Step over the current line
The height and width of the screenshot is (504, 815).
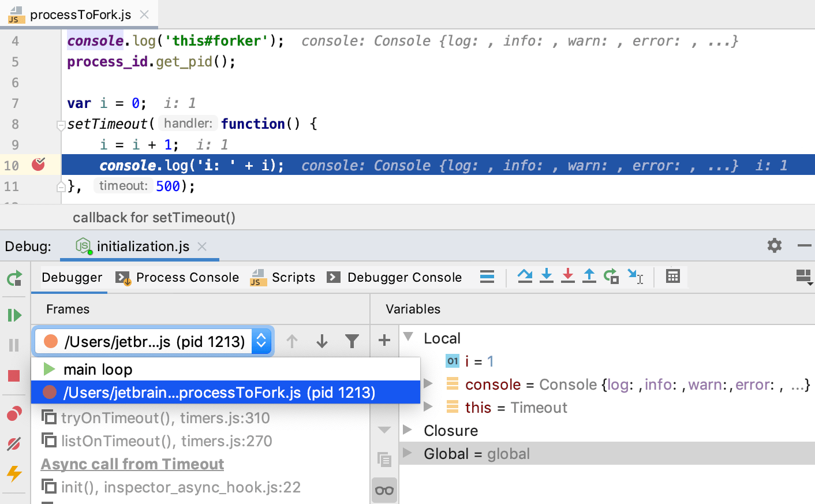[x=524, y=277]
